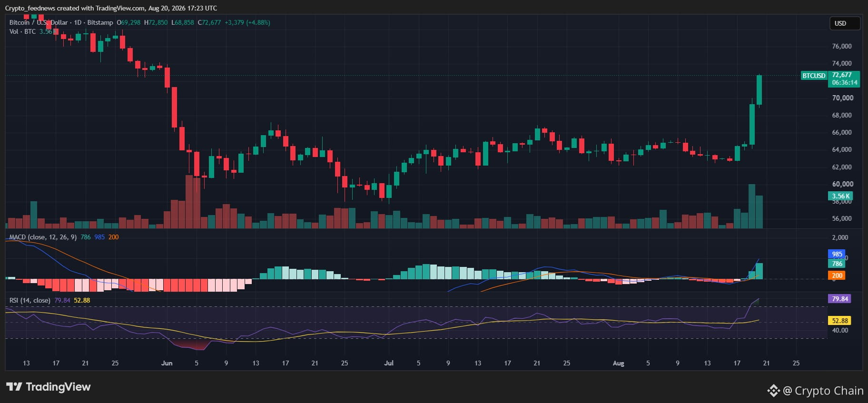Click the 76,000 price axis label

(x=842, y=46)
